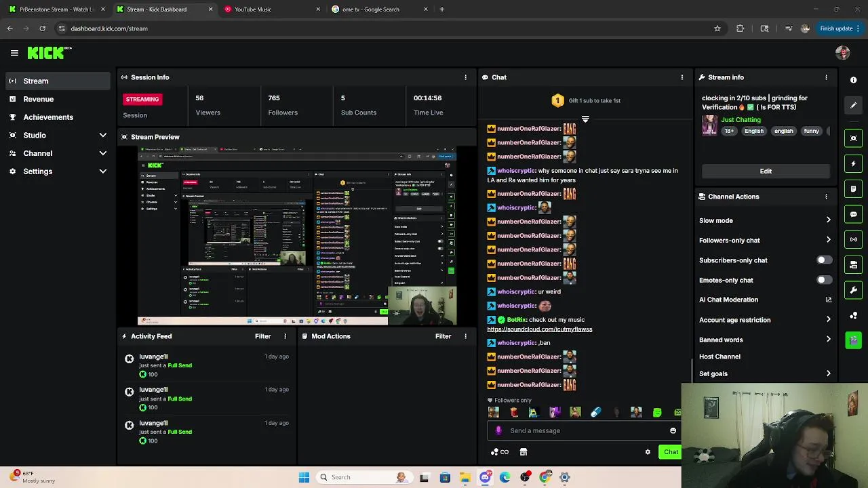Open Mod Actions three-dot options

(465, 336)
